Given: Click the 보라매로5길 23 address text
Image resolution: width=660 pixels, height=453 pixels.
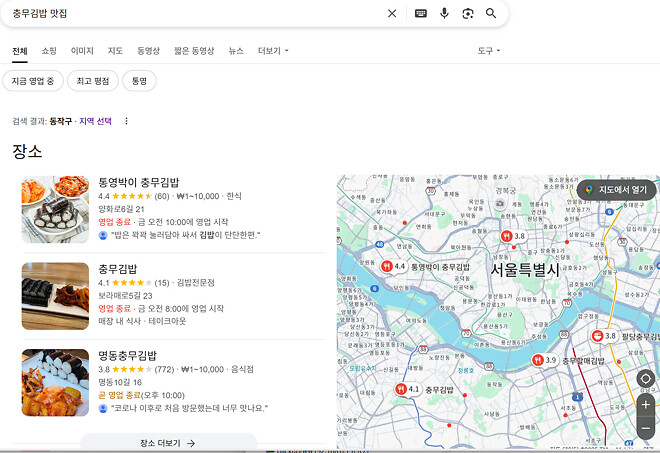Looking at the screenshot, I should point(125,296).
